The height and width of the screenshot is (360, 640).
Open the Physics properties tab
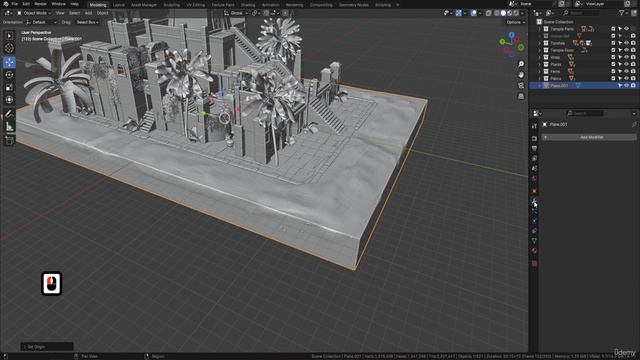[x=534, y=221]
